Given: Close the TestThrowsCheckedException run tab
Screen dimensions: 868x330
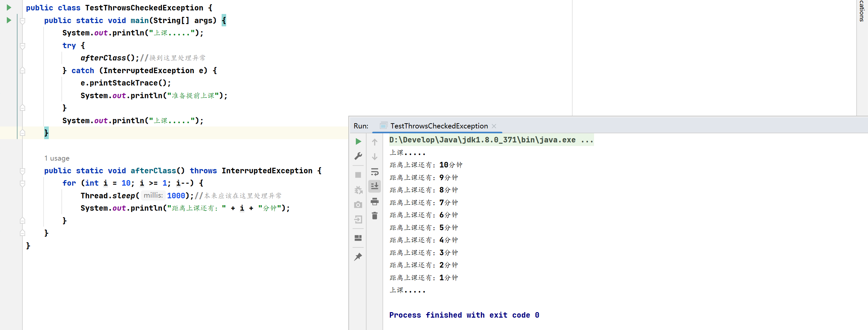Looking at the screenshot, I should [494, 126].
